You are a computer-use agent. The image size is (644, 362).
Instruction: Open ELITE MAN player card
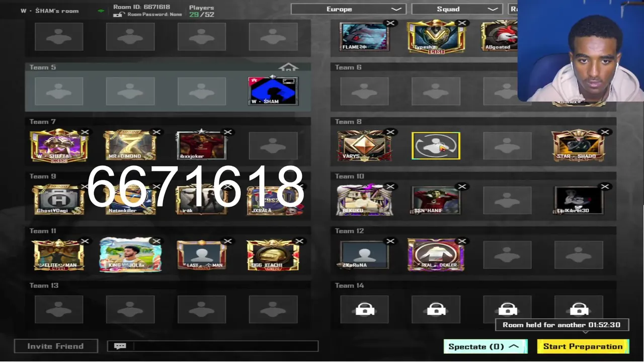pyautogui.click(x=59, y=255)
